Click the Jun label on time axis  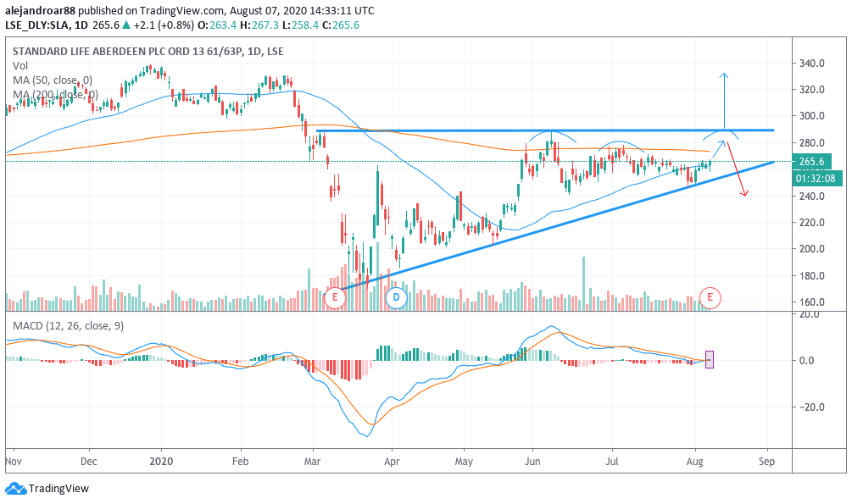tap(532, 462)
